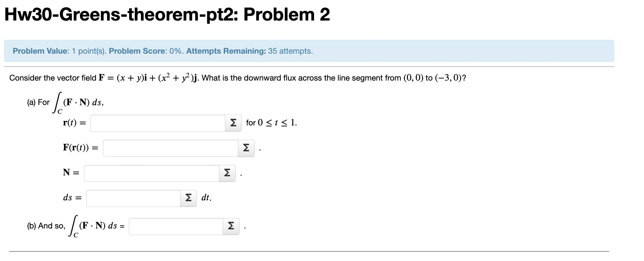Click the ds answer entry box
The width and height of the screenshot is (644, 261).
[x=133, y=198]
